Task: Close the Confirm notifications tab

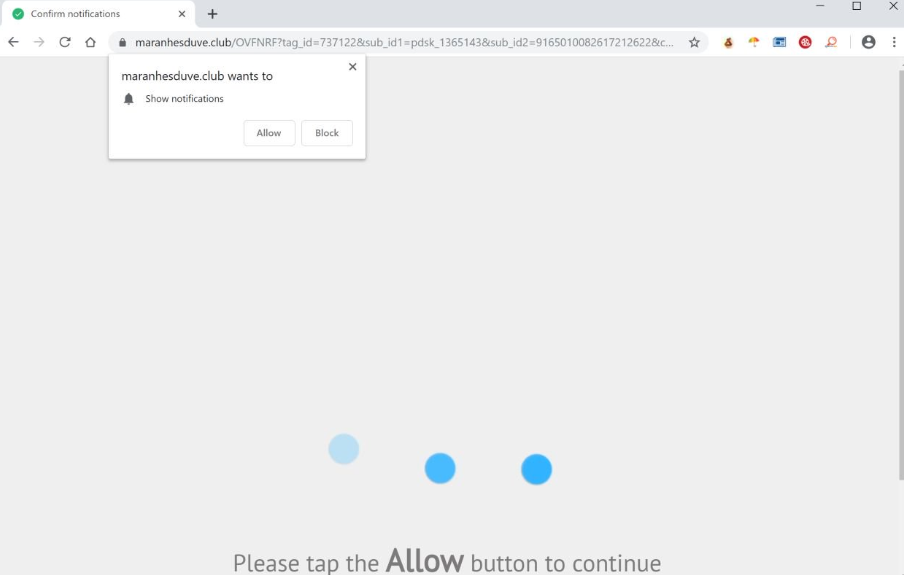Action: pos(182,14)
